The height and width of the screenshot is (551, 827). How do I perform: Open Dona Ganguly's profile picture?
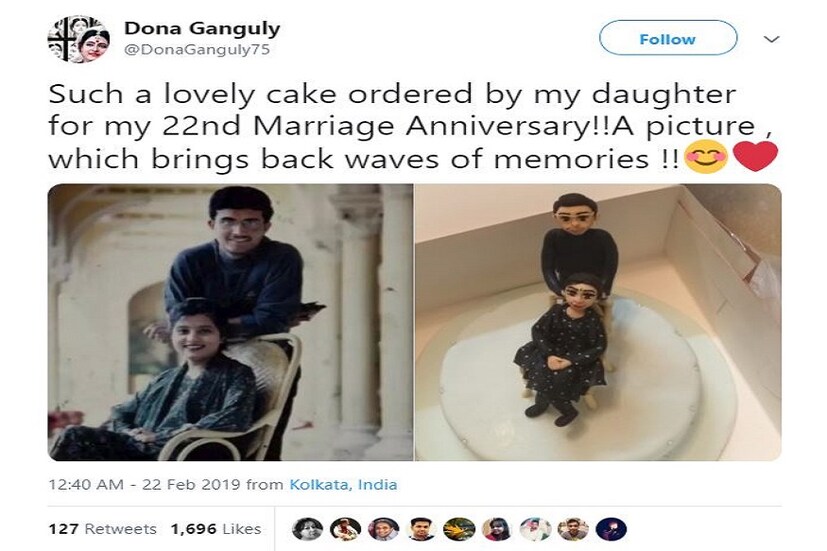(79, 39)
